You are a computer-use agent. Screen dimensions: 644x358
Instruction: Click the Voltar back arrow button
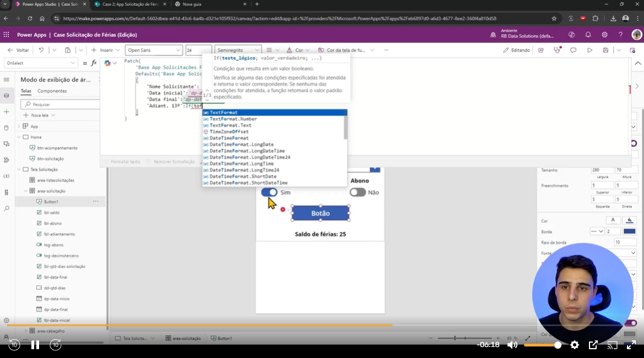click(18, 50)
